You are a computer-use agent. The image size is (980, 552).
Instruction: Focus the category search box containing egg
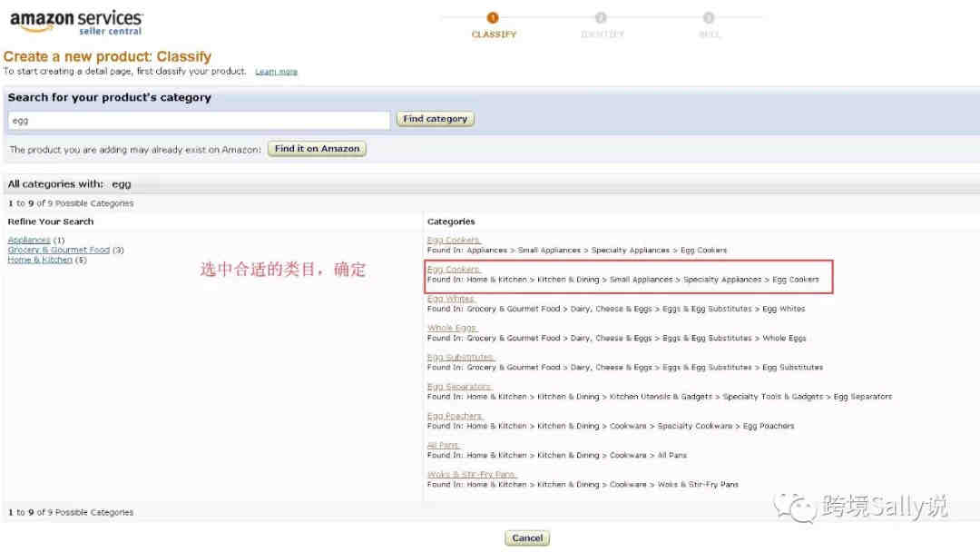[x=200, y=120]
